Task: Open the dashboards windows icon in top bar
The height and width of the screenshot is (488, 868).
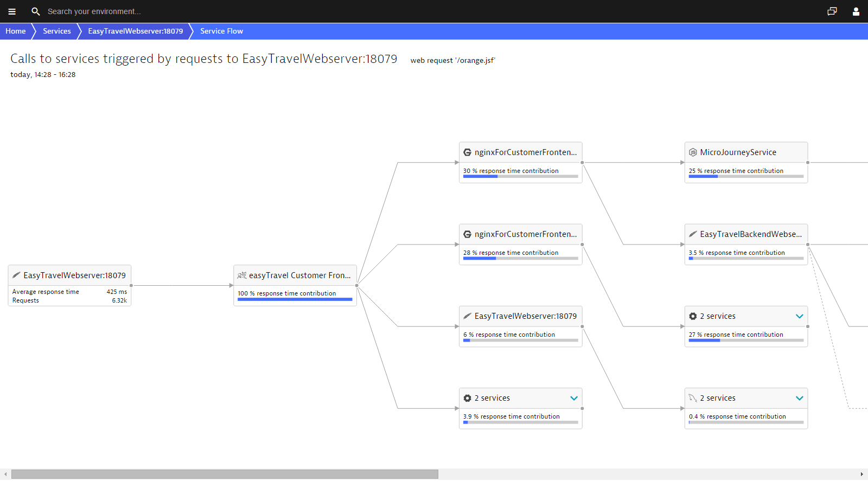Action: click(x=832, y=11)
